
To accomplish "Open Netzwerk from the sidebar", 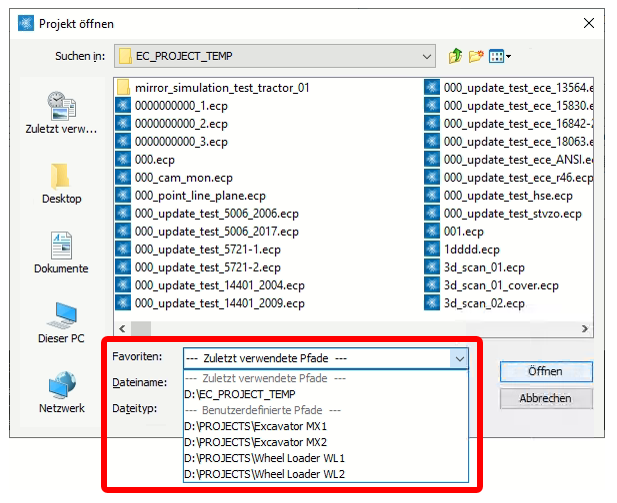I will 62,391.
